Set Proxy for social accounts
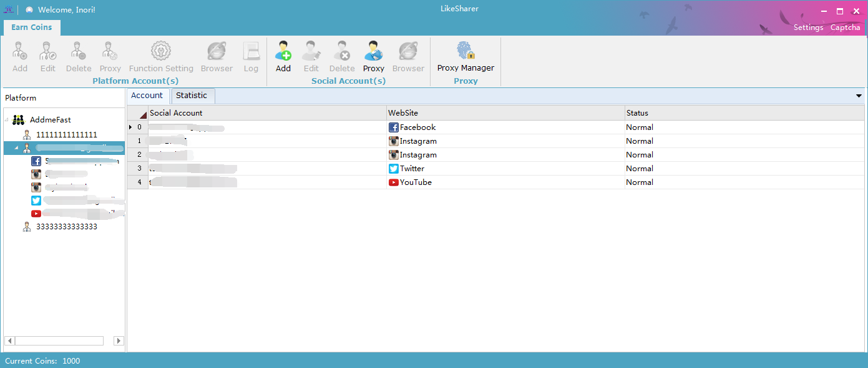Screen dimensions: 868x368 pos(374,57)
